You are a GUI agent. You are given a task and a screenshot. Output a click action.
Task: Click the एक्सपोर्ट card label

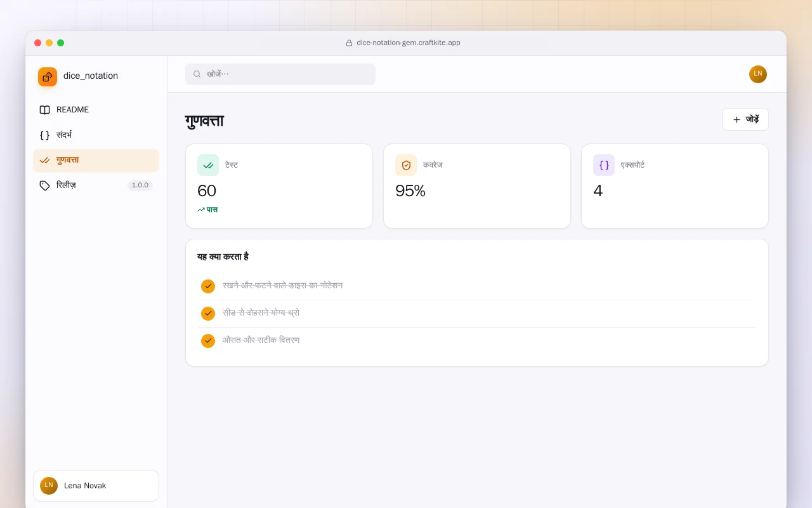pyautogui.click(x=632, y=165)
